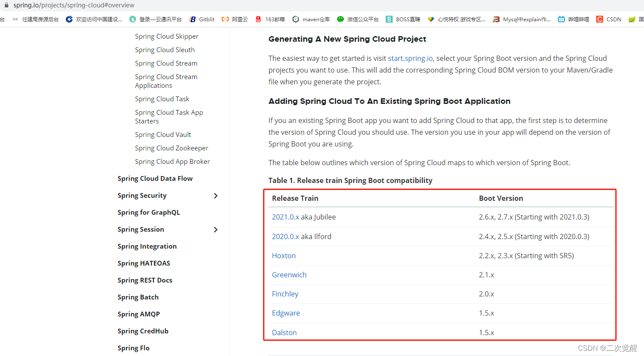
Task: Select Spring Integration in the sidebar
Action: click(147, 246)
